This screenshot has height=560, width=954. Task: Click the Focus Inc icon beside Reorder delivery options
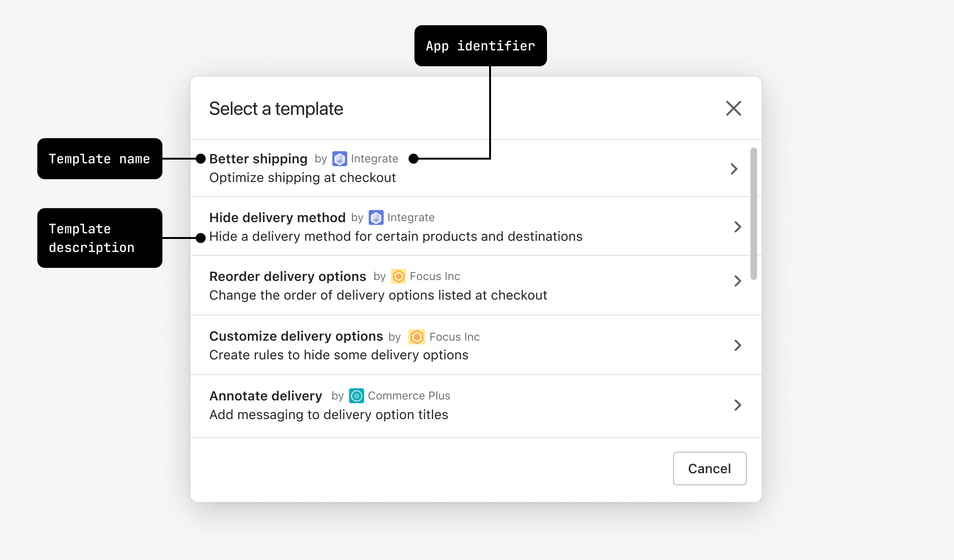pyautogui.click(x=399, y=276)
